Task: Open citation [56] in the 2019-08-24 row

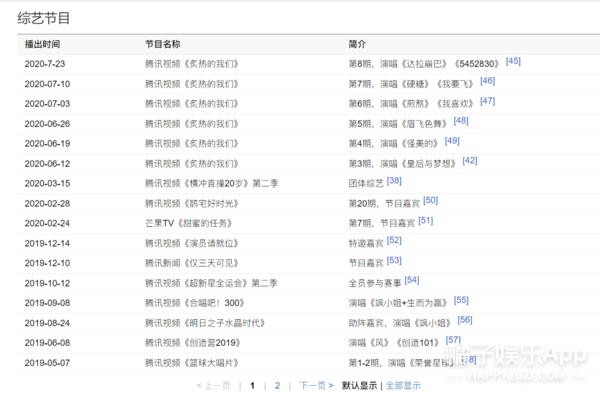Action: 465,320
